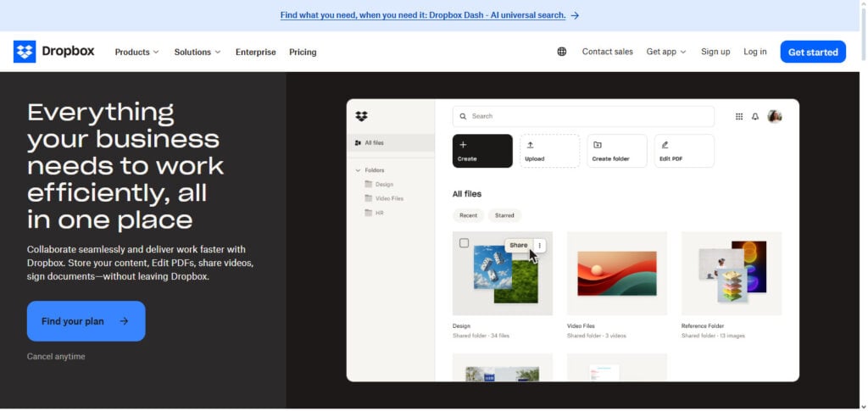The image size is (868, 411).
Task: Click the Contact sales link
Action: pyautogui.click(x=607, y=52)
